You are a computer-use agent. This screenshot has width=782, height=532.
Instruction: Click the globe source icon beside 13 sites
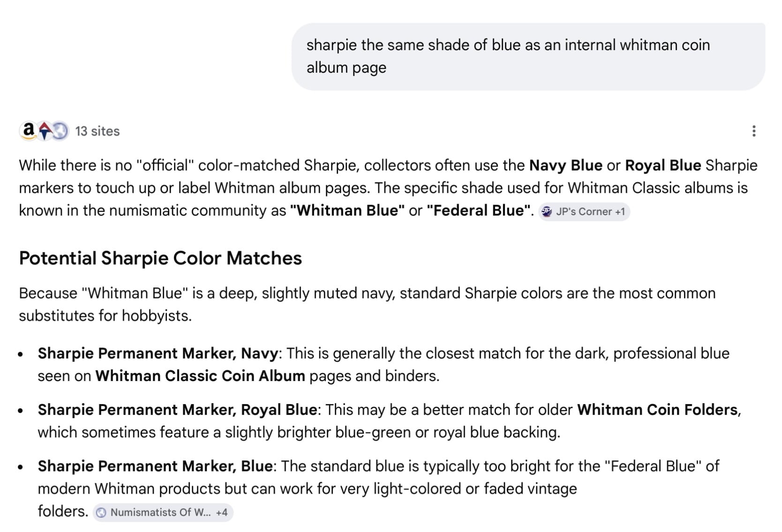[x=60, y=131]
